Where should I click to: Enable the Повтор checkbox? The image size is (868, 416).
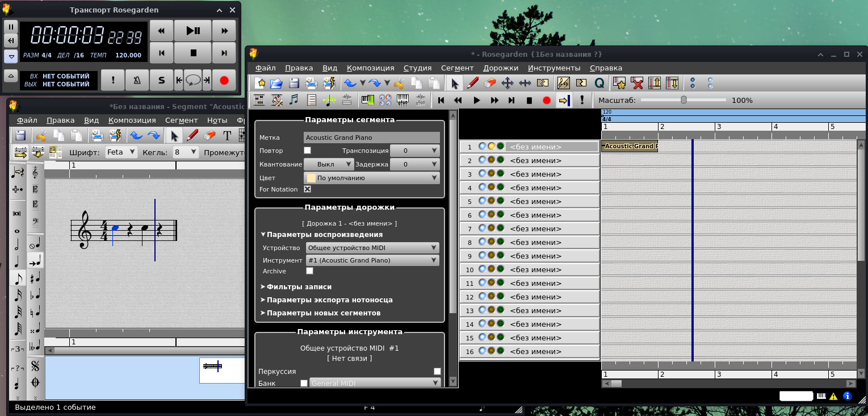307,151
